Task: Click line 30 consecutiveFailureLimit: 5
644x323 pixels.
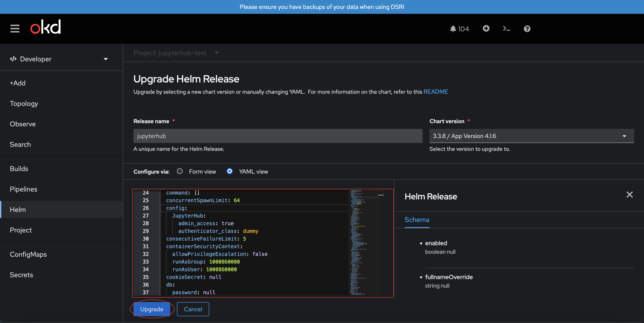Action: click(206, 239)
